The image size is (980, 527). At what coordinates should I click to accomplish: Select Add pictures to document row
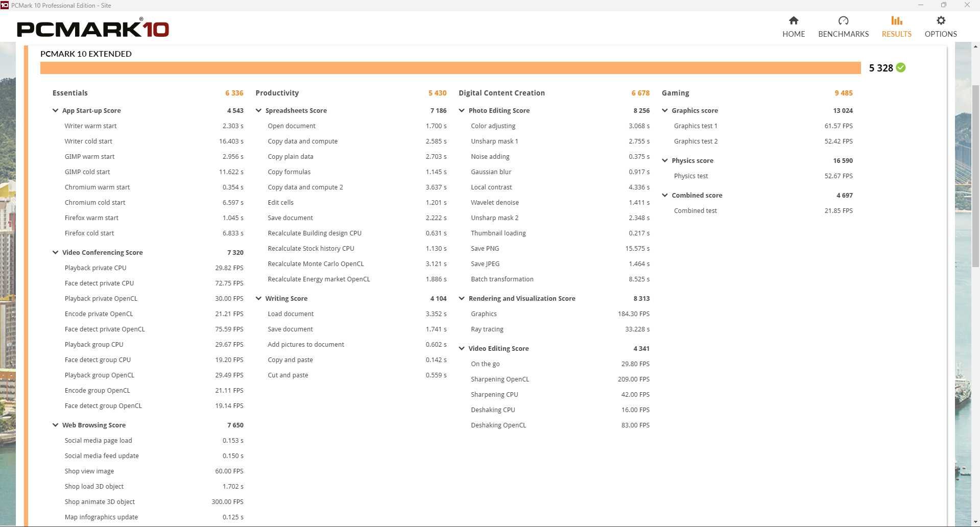(x=357, y=344)
